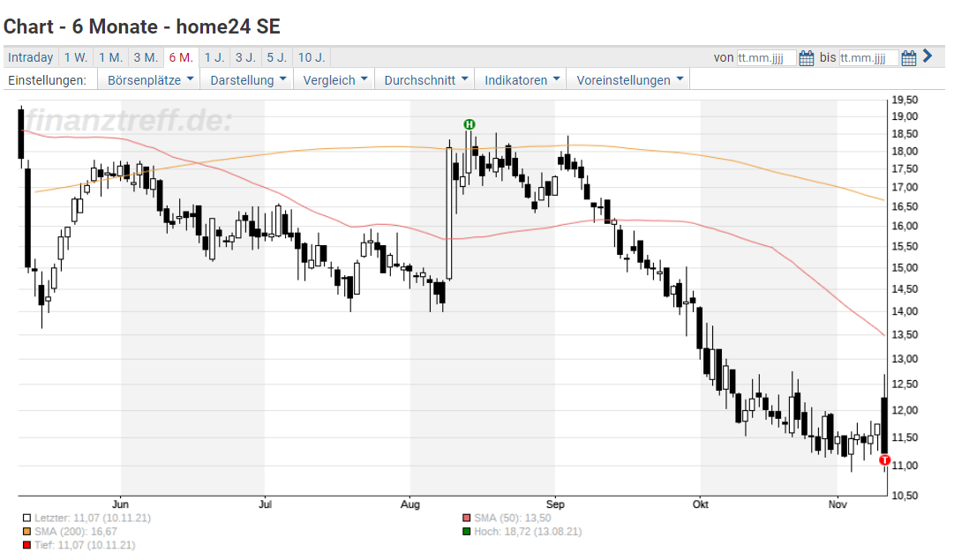
Task: Click the white Letzter legend swatch
Action: coord(26,518)
